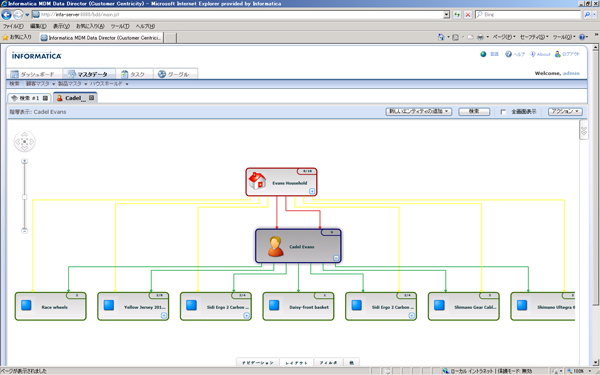Open the 新しいエンティティの追加 dropdown
600x375 pixels.
pos(419,111)
